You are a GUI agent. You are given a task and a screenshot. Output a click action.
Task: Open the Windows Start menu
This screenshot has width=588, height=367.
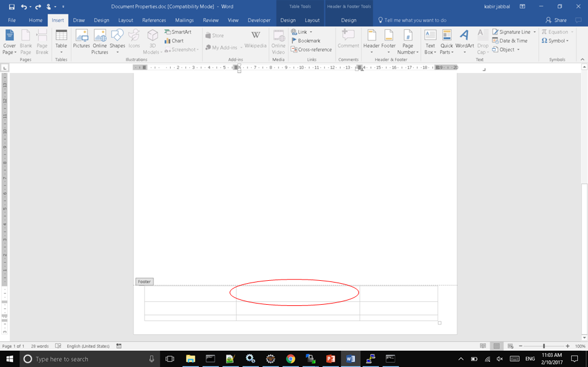[x=10, y=359]
